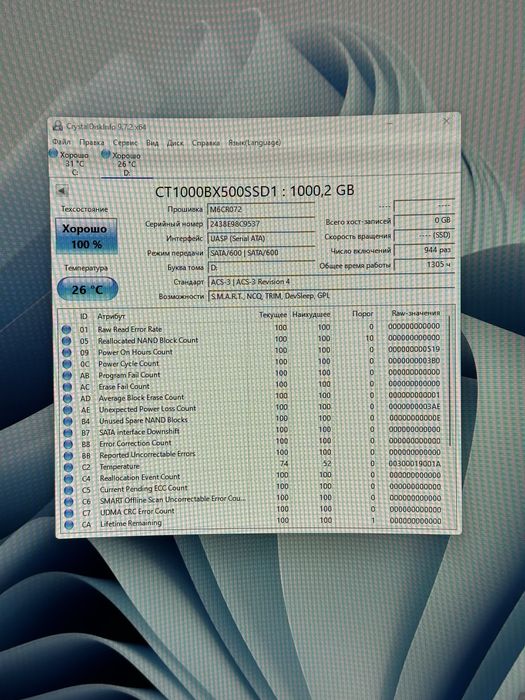525x700 pixels.
Task: Close the CrystalDiskInfo window
Action: (x=446, y=121)
